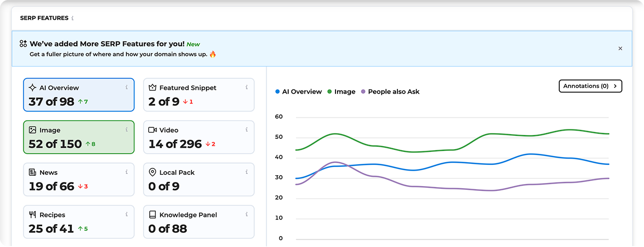Click the People also Ask legend entry
The height and width of the screenshot is (247, 644).
point(390,92)
